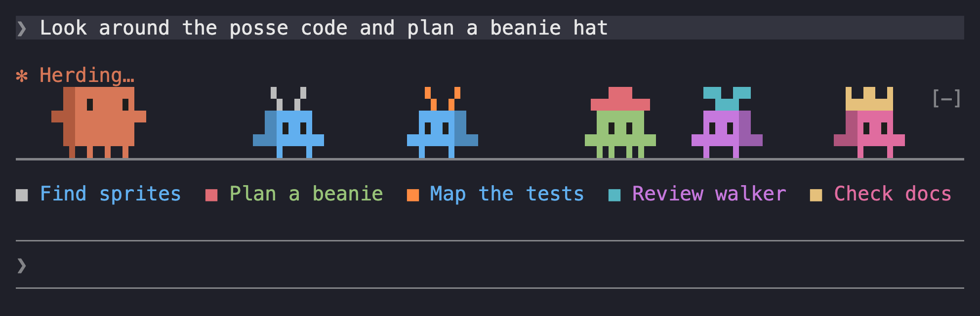Image resolution: width=980 pixels, height=316 pixels.
Task: Click the teal square beside Review walker
Action: pos(614,196)
